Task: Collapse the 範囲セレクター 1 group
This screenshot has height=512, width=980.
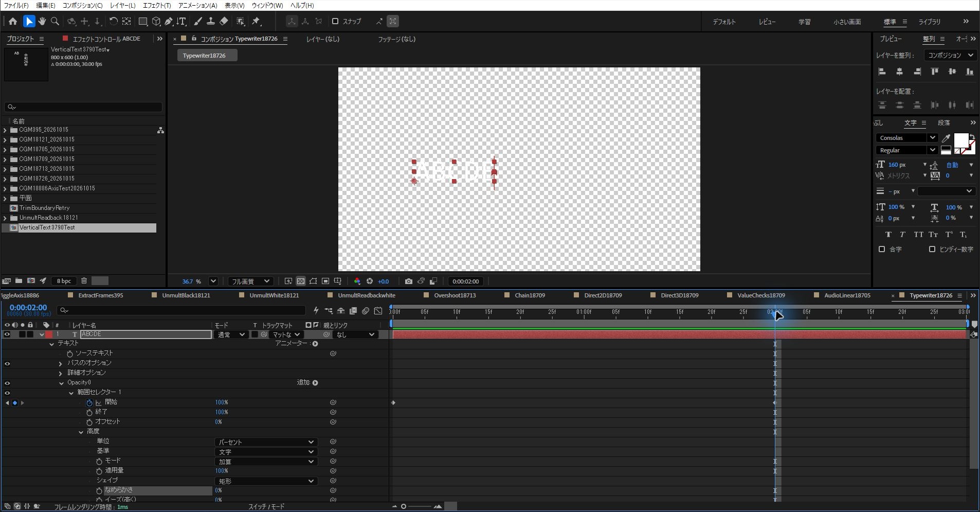Action: [71, 393]
